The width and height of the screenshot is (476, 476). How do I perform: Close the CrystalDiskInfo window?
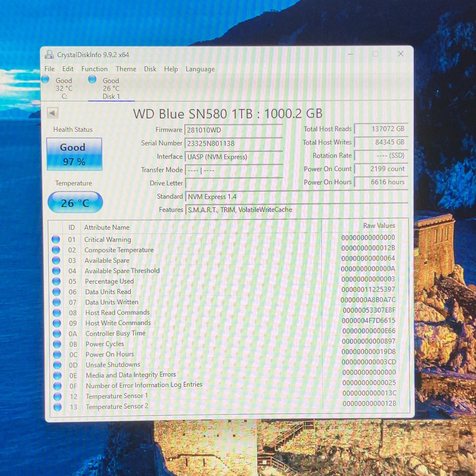tap(401, 54)
